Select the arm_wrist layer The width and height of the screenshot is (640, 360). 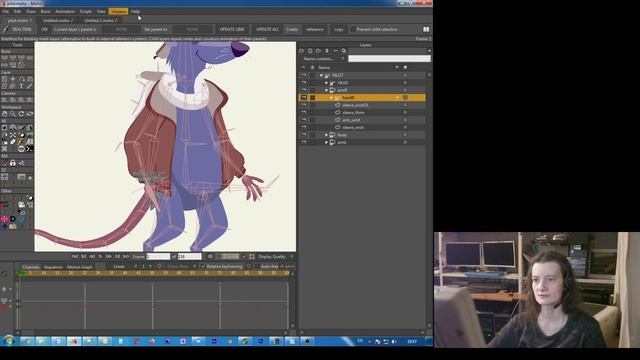click(351, 120)
